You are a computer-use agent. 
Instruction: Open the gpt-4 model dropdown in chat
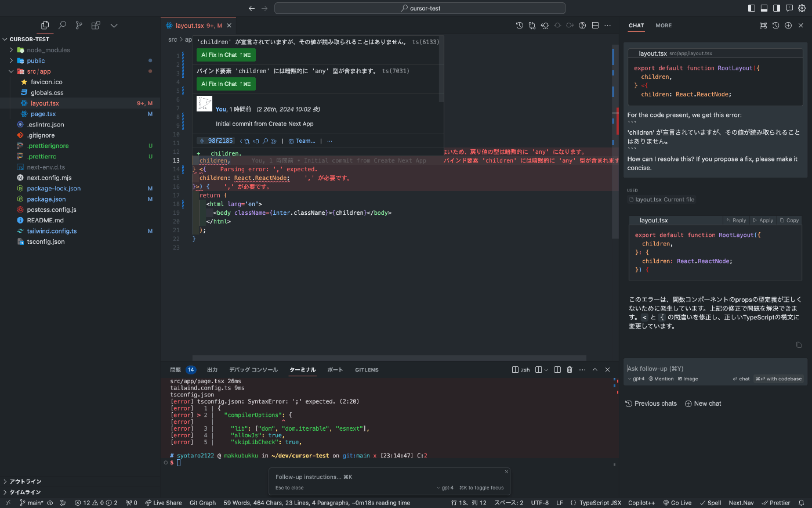[636, 379]
